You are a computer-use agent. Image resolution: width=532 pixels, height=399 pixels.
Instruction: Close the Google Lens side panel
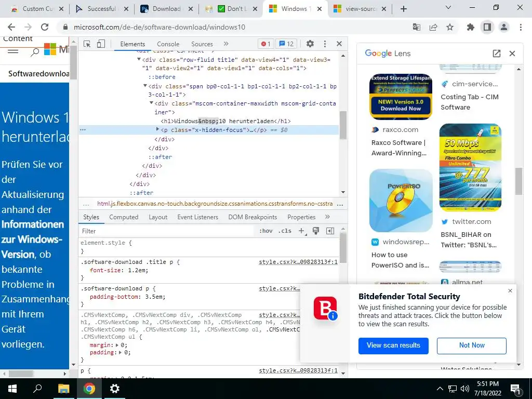coord(512,54)
